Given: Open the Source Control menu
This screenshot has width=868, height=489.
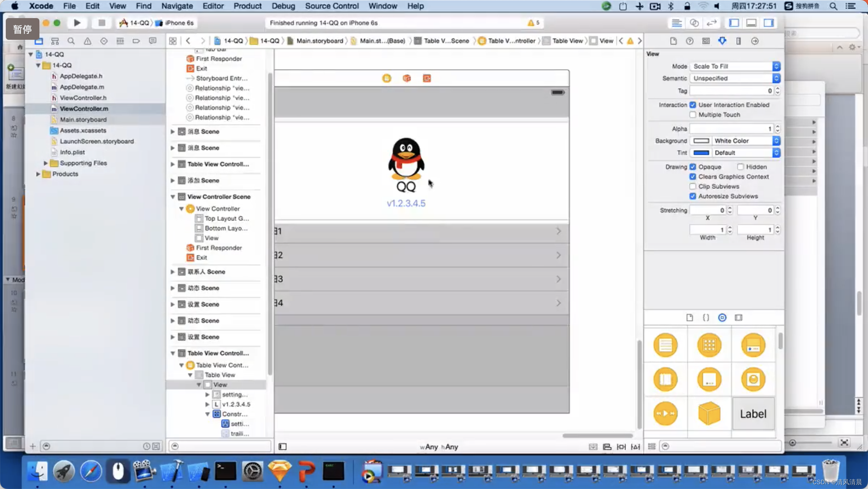Looking at the screenshot, I should [332, 6].
